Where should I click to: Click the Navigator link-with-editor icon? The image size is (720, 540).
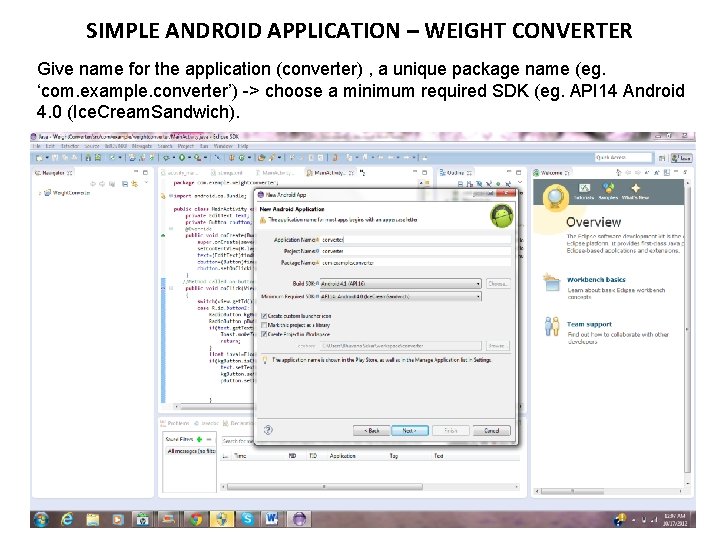click(135, 184)
